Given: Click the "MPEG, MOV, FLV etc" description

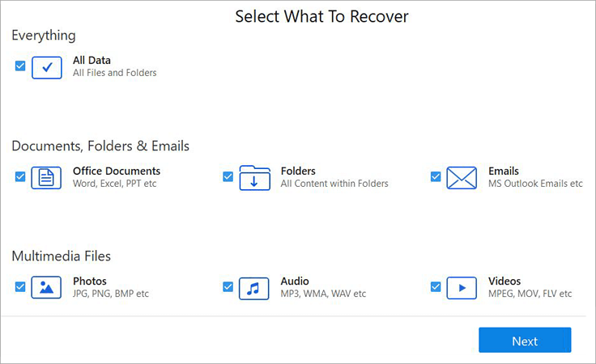Looking at the screenshot, I should (x=530, y=294).
